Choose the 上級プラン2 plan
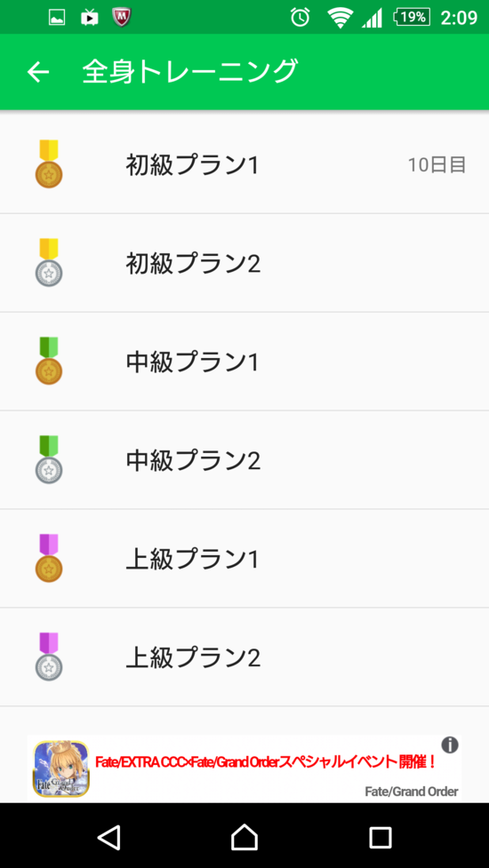The image size is (489, 868). tap(244, 657)
